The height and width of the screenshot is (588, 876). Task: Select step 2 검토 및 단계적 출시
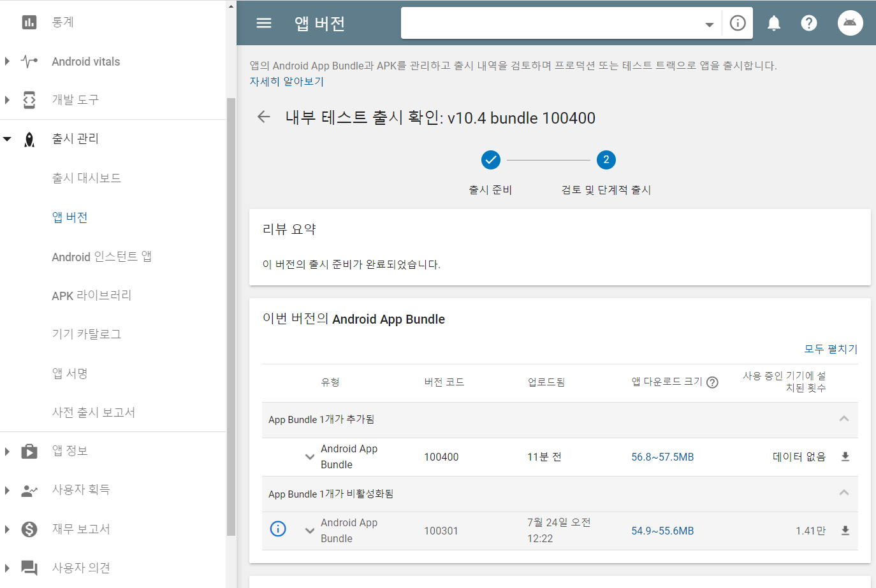606,160
